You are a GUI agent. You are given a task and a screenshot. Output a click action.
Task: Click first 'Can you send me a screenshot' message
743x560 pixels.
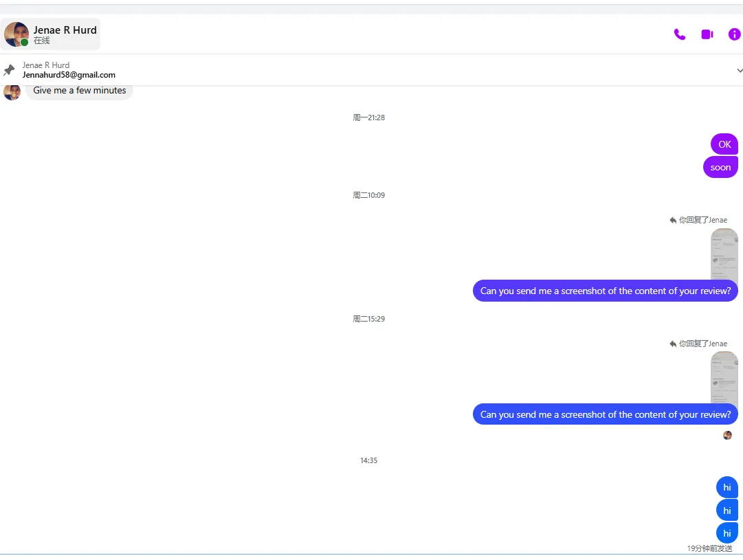pyautogui.click(x=605, y=291)
